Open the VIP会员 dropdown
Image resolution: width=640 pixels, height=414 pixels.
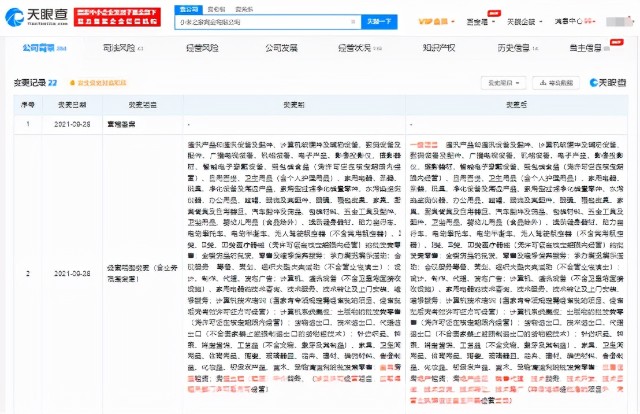[x=436, y=21]
